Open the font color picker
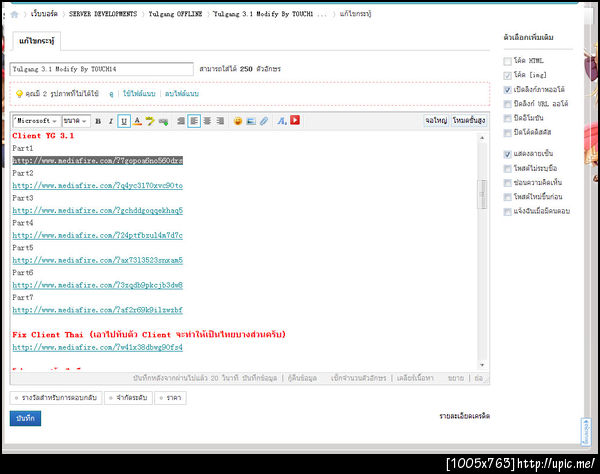600x474 pixels. [x=137, y=121]
